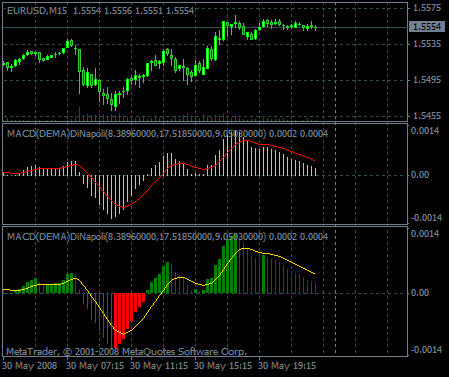Click the upper MACD panel -0.0014 scale label
Screen dimensions: 449x377
426,218
